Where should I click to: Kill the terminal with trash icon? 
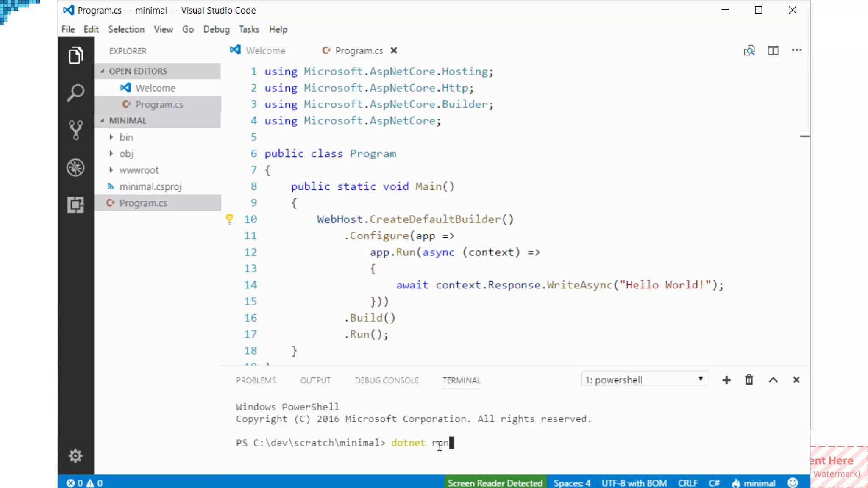(x=749, y=380)
